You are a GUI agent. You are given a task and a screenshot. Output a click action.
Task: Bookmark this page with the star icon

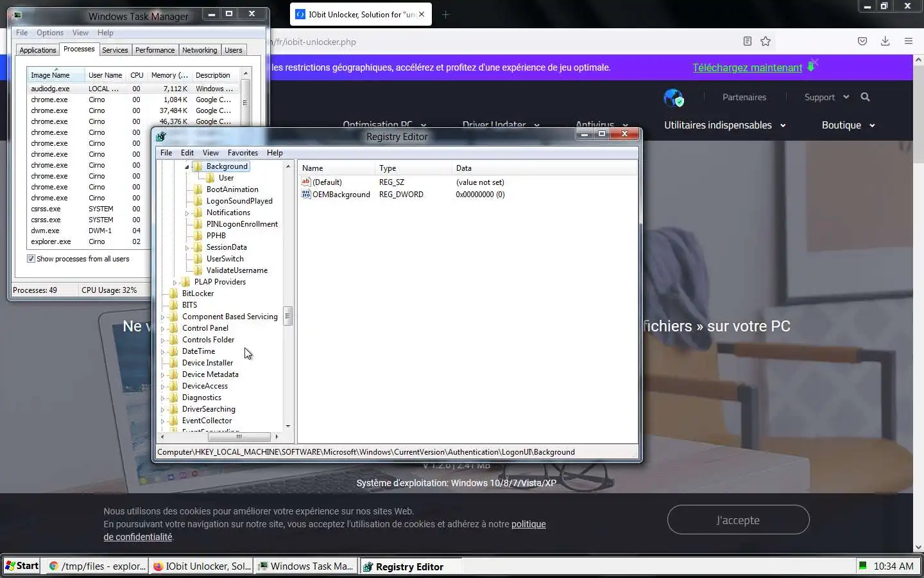pyautogui.click(x=766, y=41)
